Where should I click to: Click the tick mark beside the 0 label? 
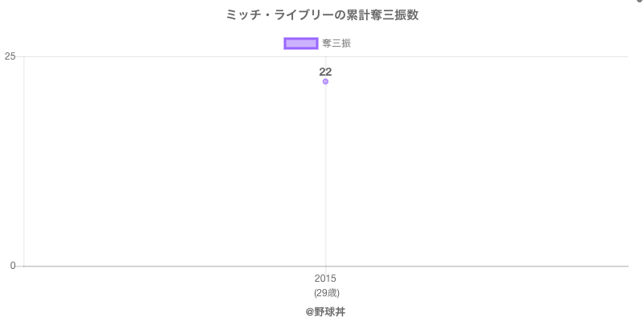tap(20, 266)
